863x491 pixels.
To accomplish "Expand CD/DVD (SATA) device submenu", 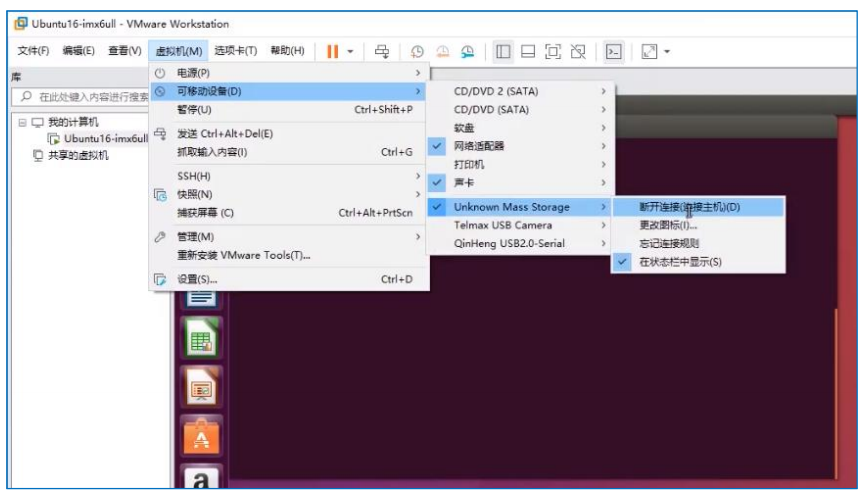I will (x=520, y=110).
